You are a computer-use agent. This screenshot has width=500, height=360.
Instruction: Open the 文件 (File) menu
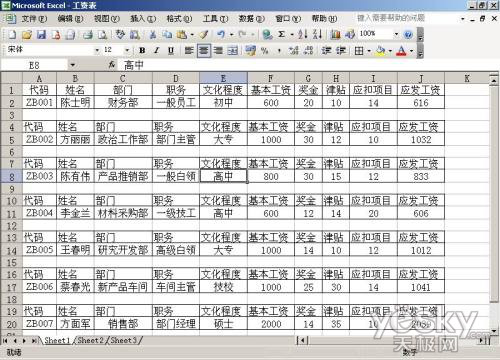[x=34, y=19]
